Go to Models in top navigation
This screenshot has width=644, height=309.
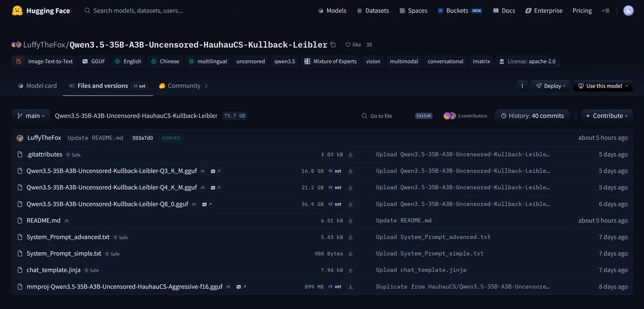click(332, 11)
